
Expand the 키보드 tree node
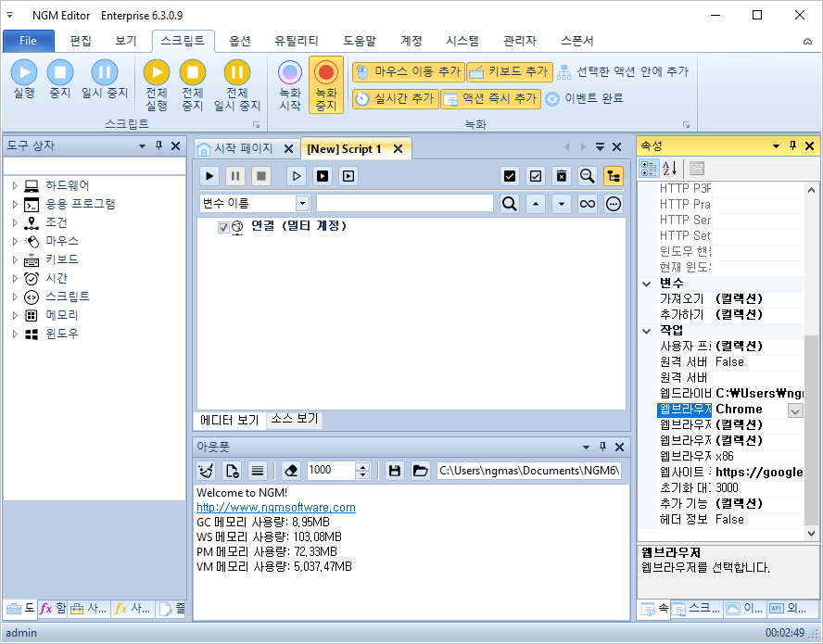point(15,259)
